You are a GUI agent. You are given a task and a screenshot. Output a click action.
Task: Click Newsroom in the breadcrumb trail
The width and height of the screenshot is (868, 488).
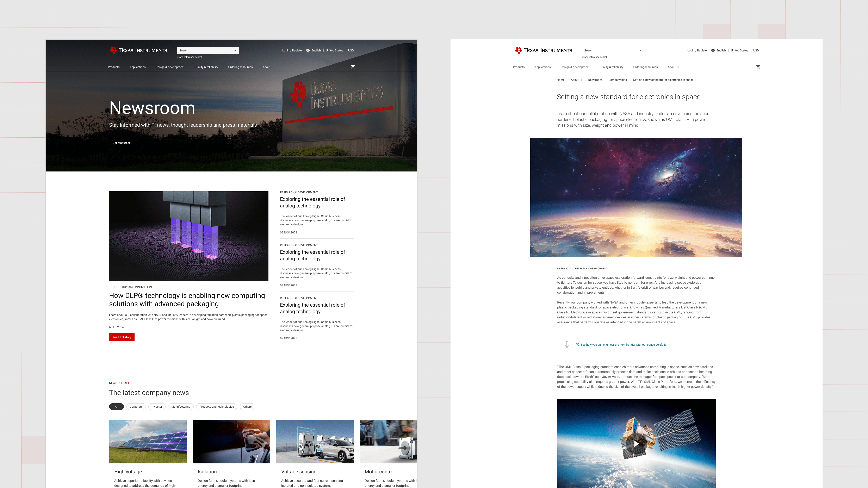coord(595,80)
